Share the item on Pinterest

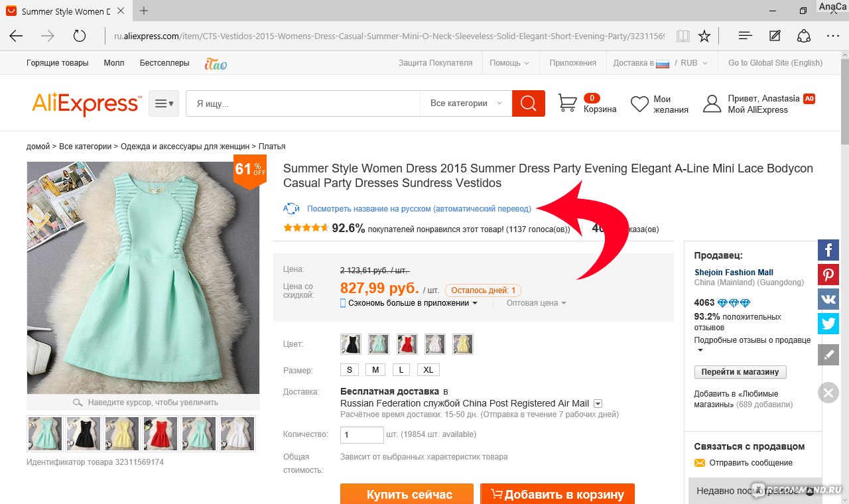click(828, 275)
